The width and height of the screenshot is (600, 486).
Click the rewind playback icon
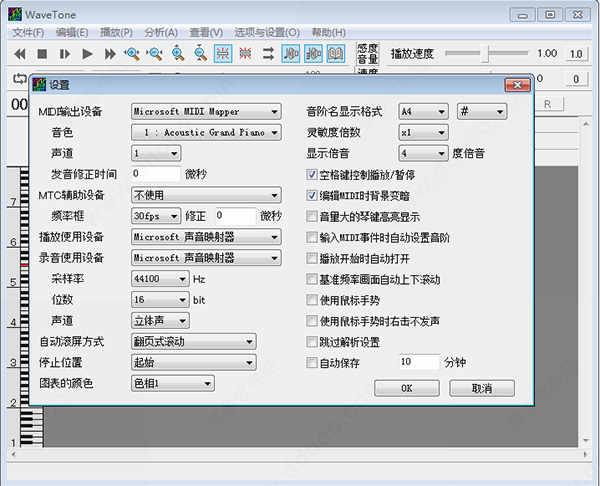[20, 54]
